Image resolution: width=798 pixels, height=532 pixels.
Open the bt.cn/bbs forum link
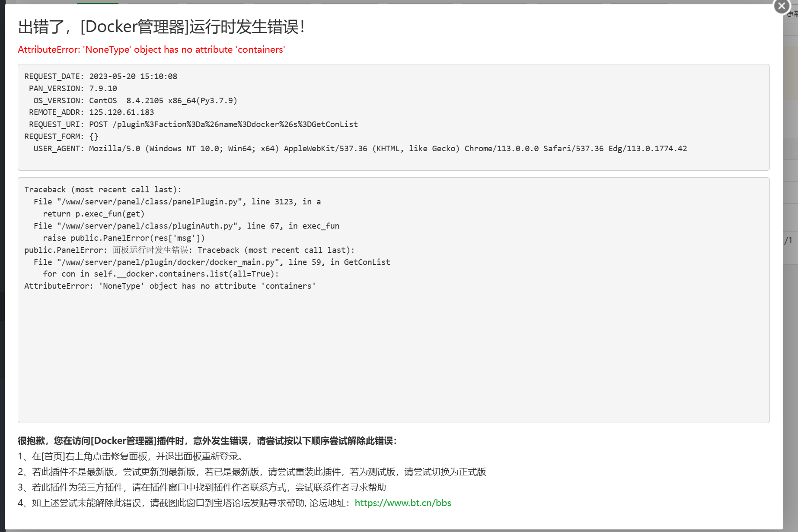tap(403, 503)
